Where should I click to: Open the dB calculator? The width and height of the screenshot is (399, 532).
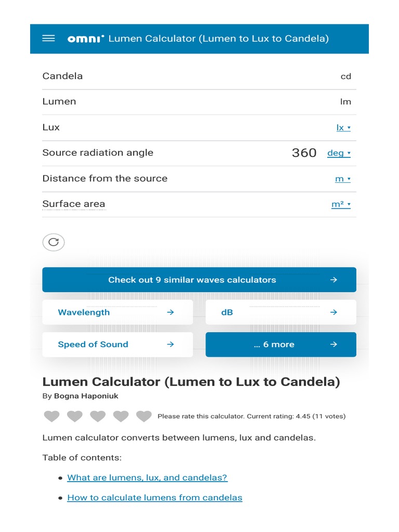(281, 312)
